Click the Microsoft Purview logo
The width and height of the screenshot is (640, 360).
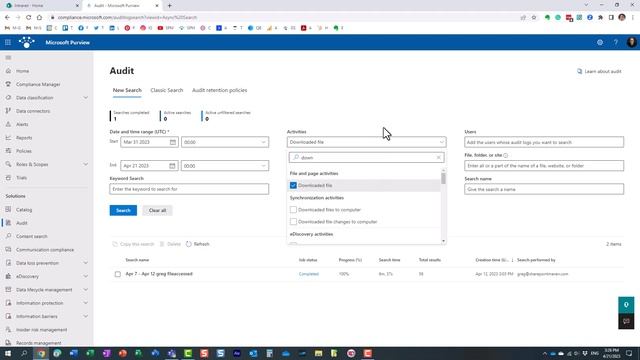pyautogui.click(x=27, y=42)
